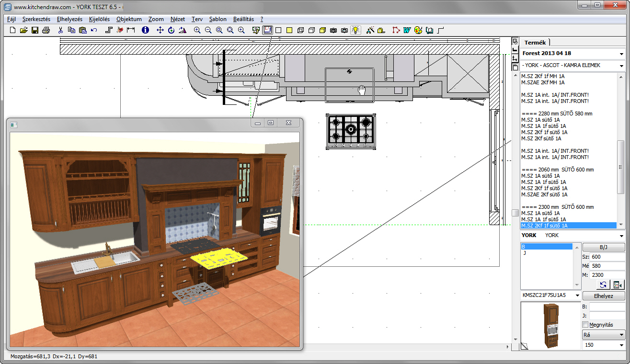Viewport: 630px width, 364px height.
Task: Switch to the Termék tab
Action: (x=535, y=43)
